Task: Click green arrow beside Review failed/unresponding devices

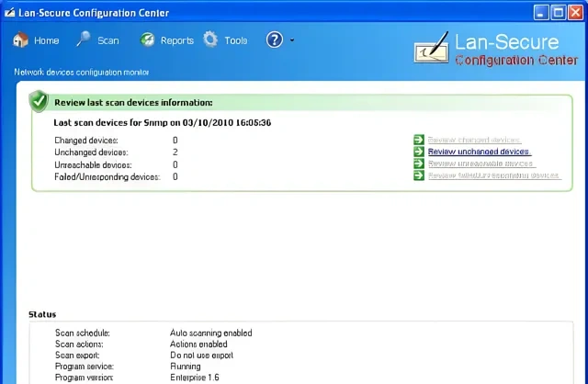Action: [x=419, y=175]
